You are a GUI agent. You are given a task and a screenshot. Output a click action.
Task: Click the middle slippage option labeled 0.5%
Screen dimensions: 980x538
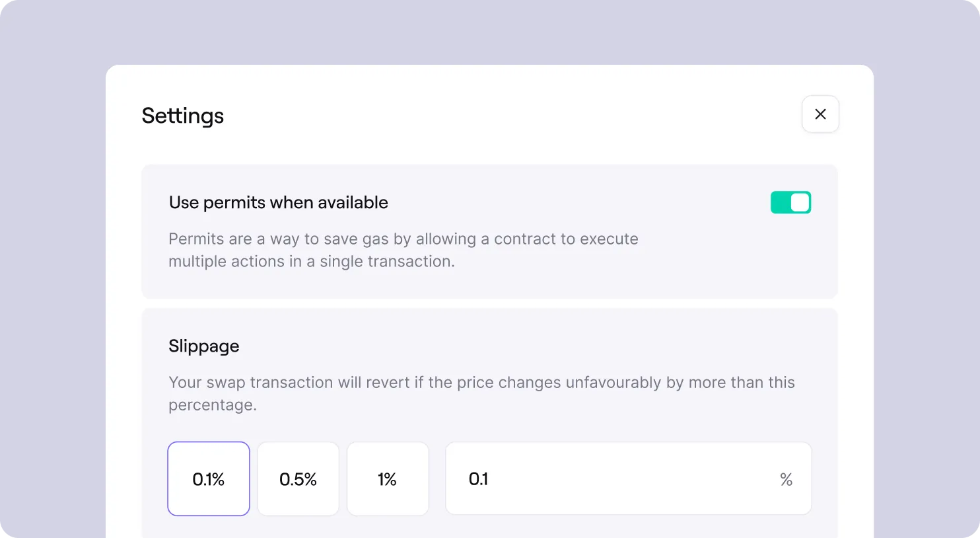[x=298, y=479]
